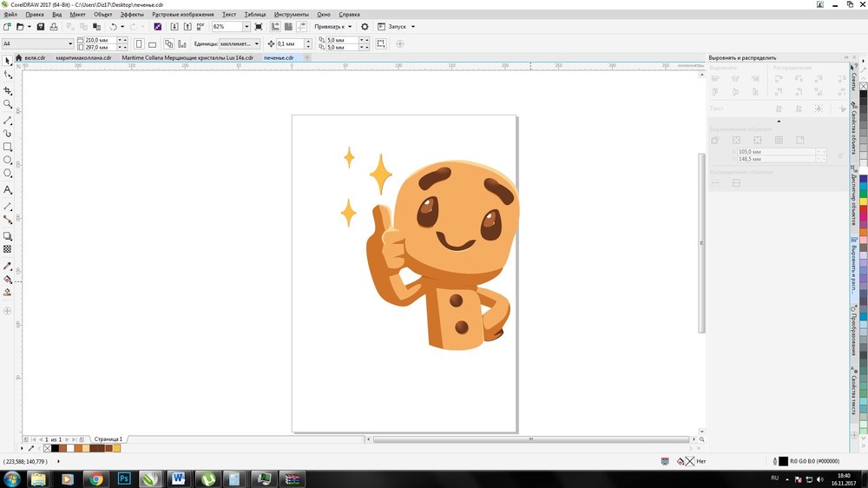Select the Polygon tool
The image size is (868, 488).
(7, 174)
